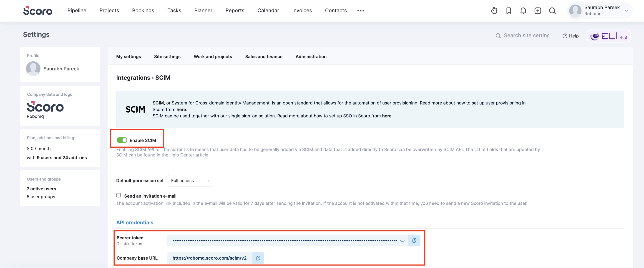Open Saurabh Pareek profile name
This screenshot has width=644, height=268.
[x=61, y=68]
